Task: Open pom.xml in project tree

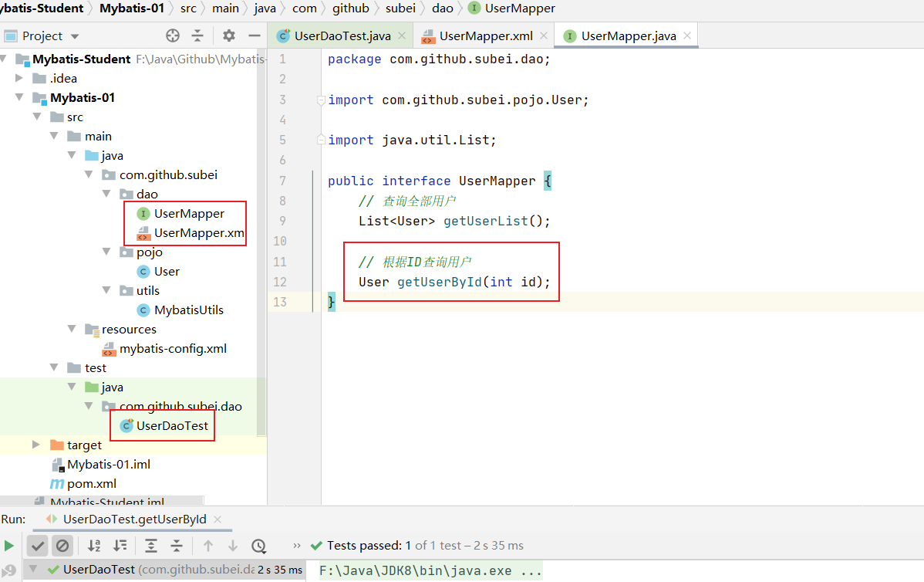Action: [91, 483]
